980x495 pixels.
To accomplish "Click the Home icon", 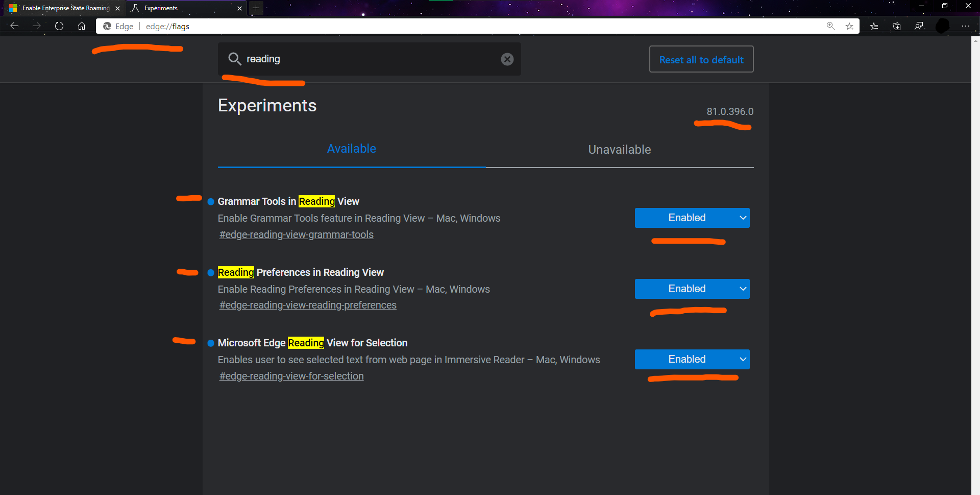I will 82,26.
